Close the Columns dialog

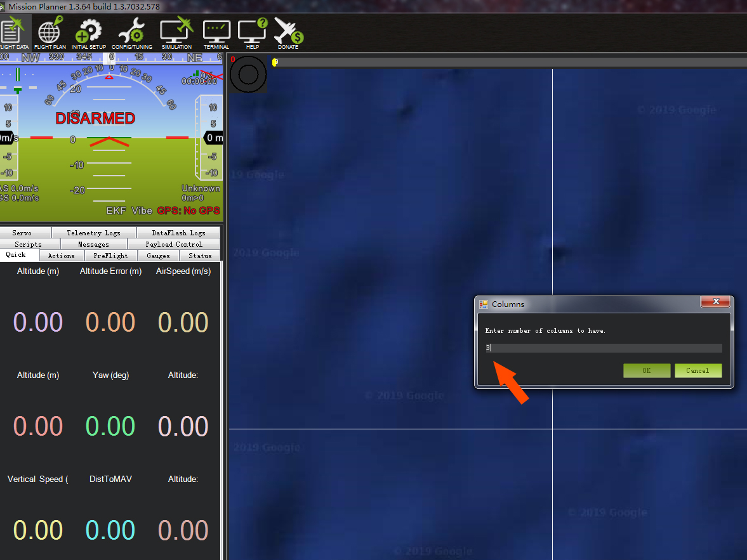[715, 301]
